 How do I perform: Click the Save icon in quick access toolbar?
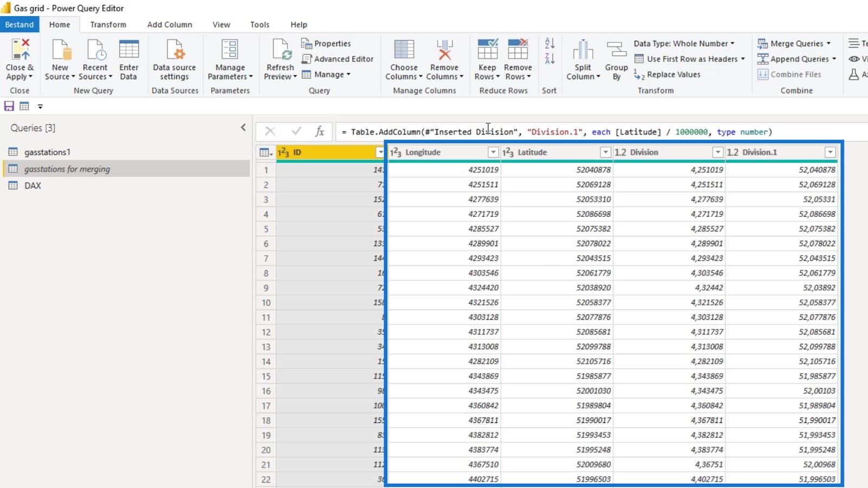[x=9, y=106]
